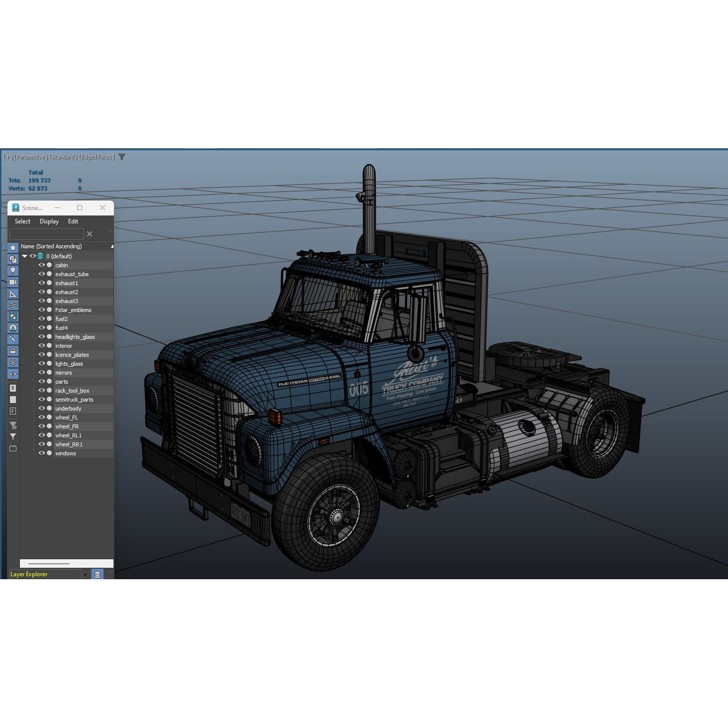This screenshot has height=728, width=728.
Task: Open the Display menu in Scene Explorer
Action: point(49,221)
